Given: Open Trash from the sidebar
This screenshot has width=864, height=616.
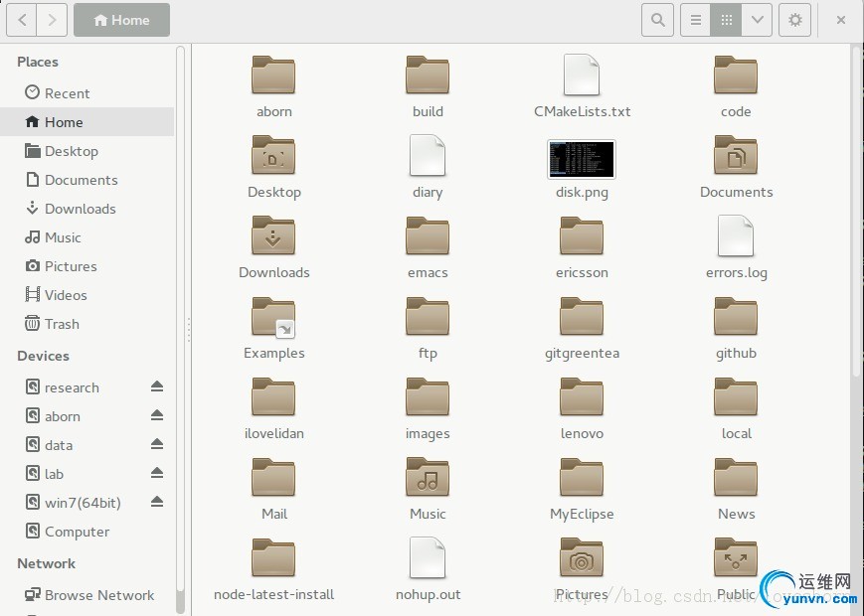Looking at the screenshot, I should pyautogui.click(x=87, y=324).
